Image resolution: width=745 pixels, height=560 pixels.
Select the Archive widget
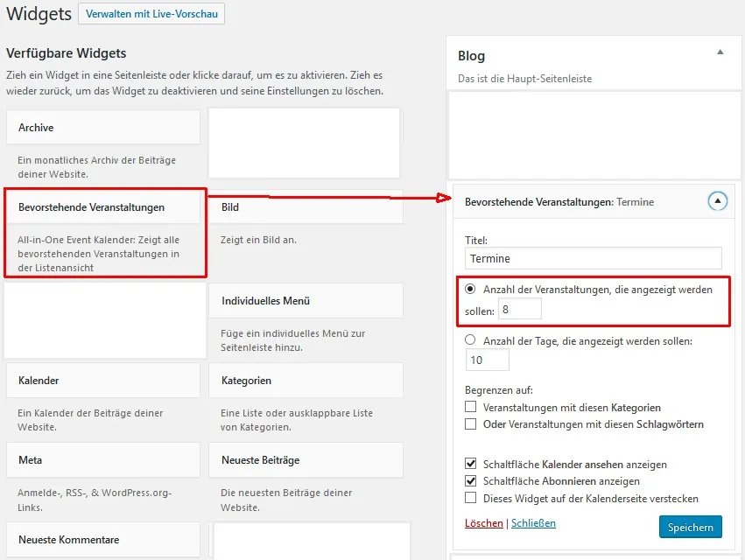click(103, 127)
